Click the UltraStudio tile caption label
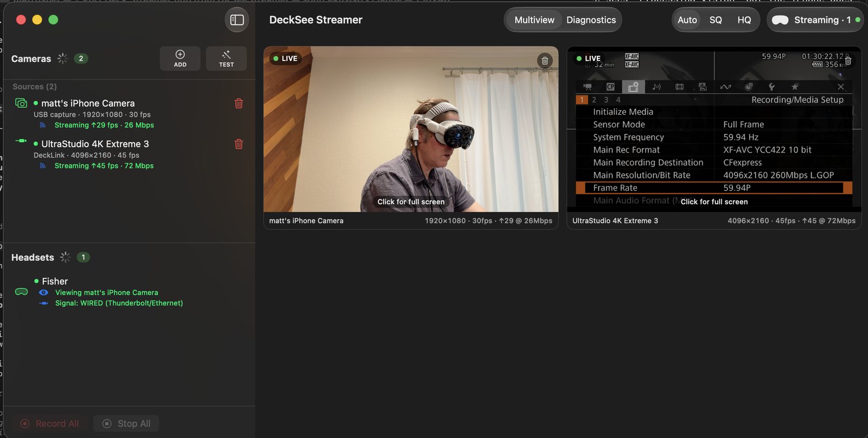Viewport: 868px width, 438px height. (x=615, y=221)
